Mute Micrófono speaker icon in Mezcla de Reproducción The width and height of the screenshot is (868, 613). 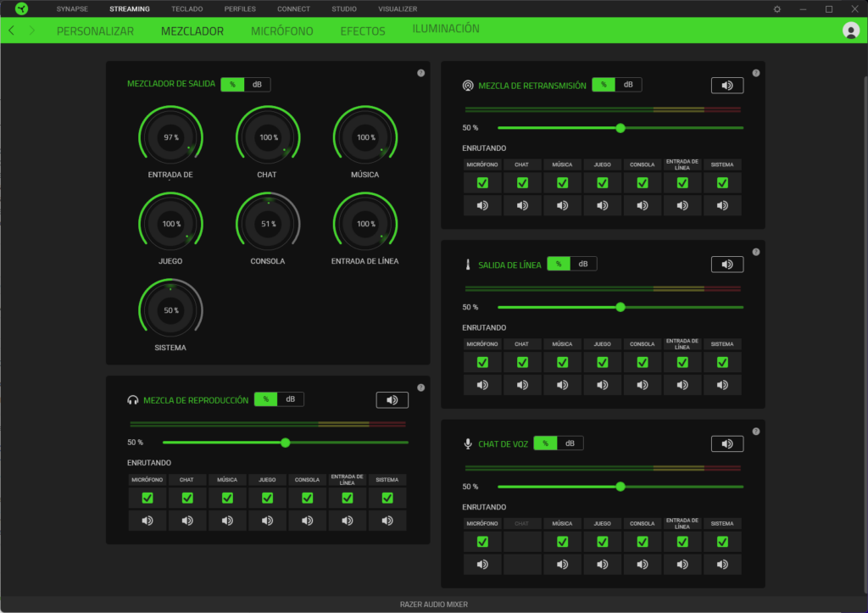coord(147,521)
